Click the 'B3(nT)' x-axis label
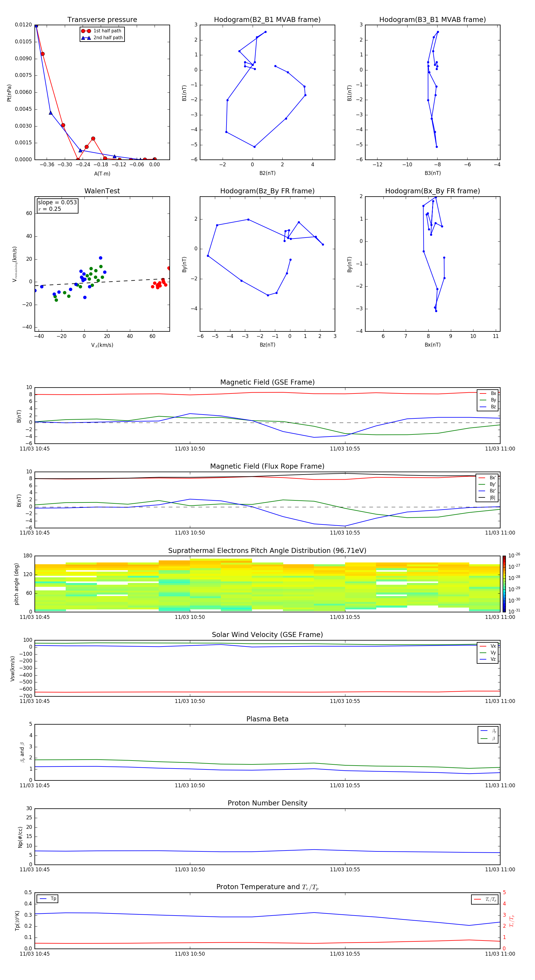Viewport: 535px width, 980px height. 432,173
